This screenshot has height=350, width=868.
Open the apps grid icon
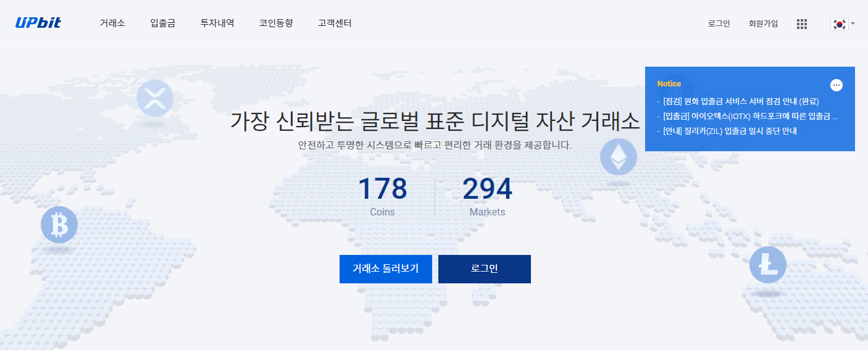[802, 24]
